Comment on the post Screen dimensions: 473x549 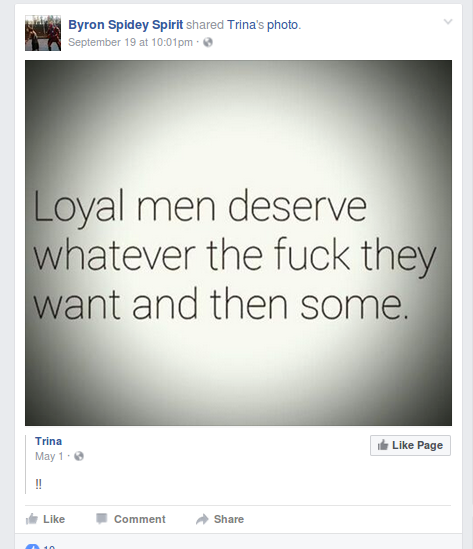[x=131, y=519]
